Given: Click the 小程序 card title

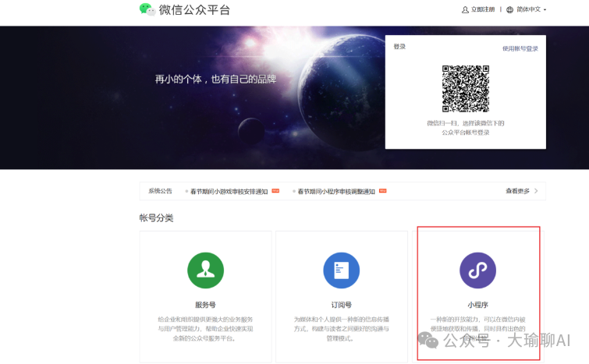Looking at the screenshot, I should click(x=477, y=305).
